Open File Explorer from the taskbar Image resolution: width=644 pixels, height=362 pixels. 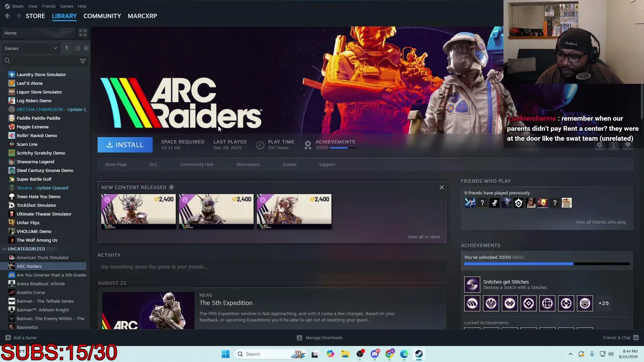point(345,354)
